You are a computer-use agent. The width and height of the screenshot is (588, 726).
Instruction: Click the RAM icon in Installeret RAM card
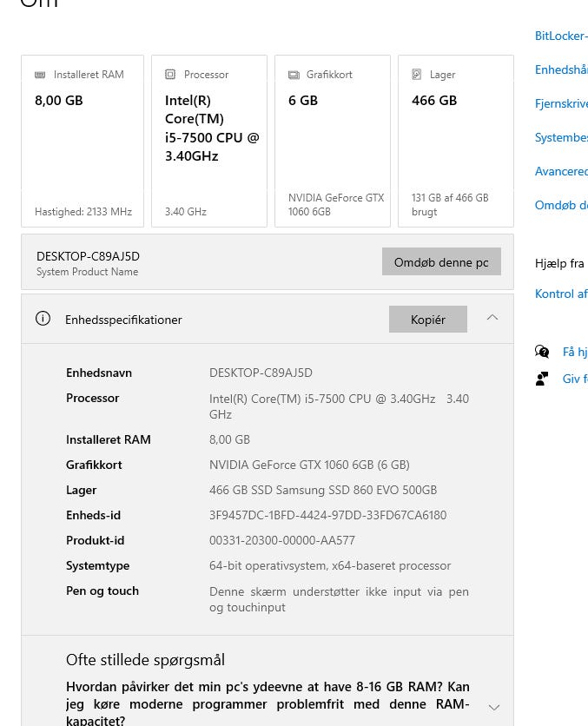tap(40, 75)
